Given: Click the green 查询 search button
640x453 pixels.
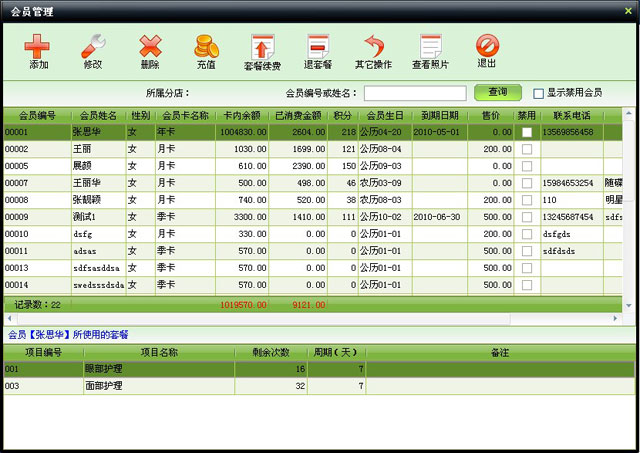Looking at the screenshot, I should point(498,92).
